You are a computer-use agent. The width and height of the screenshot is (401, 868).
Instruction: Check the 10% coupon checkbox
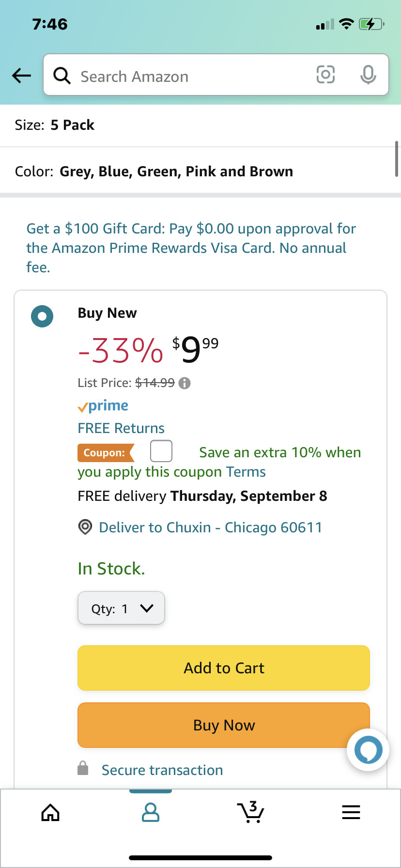161,451
